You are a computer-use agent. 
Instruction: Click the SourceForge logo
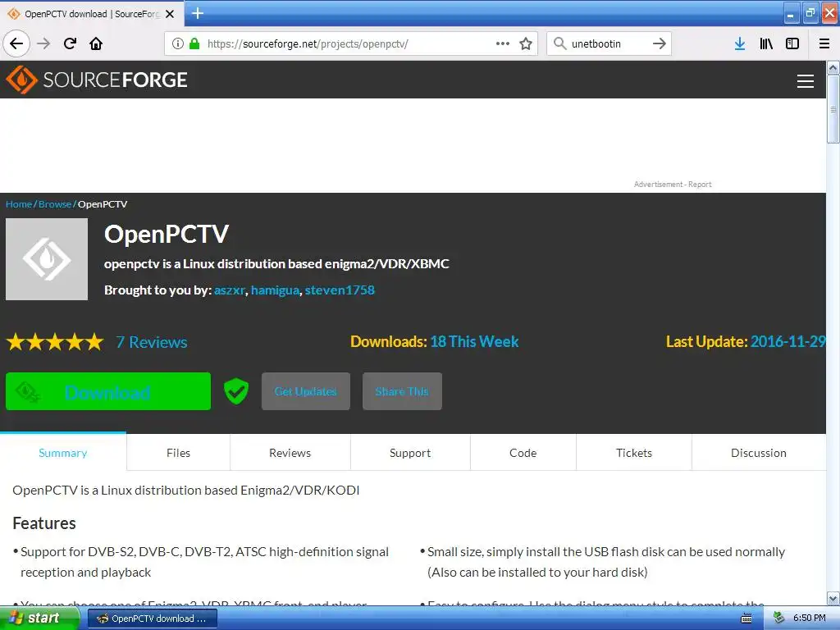tap(97, 80)
